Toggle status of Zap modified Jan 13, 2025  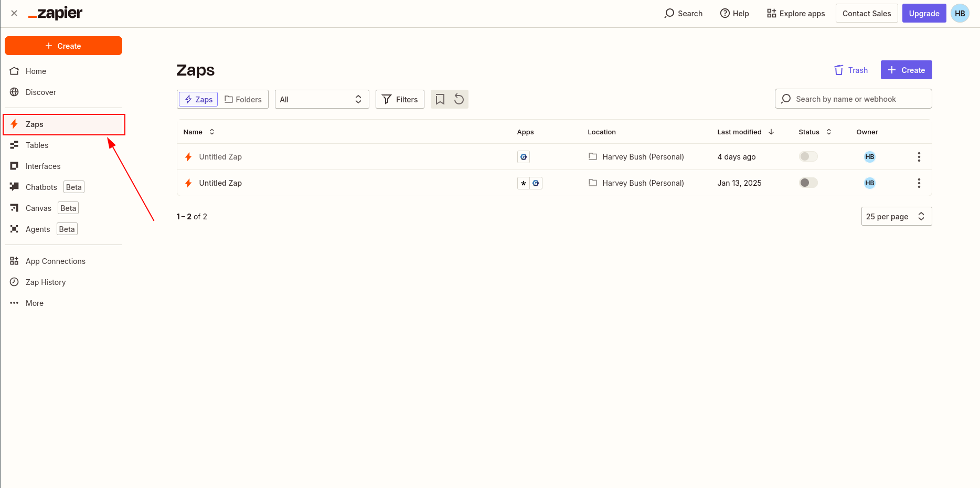coord(808,183)
